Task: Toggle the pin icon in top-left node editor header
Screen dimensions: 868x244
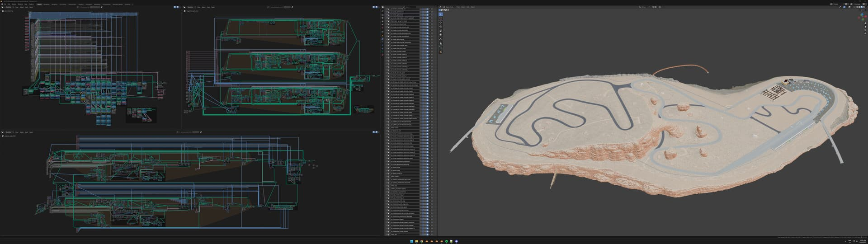Action: point(102,7)
